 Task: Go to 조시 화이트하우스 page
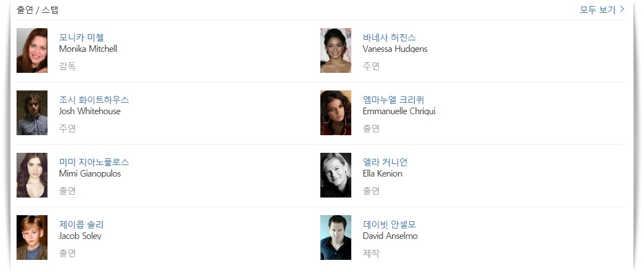pyautogui.click(x=94, y=100)
